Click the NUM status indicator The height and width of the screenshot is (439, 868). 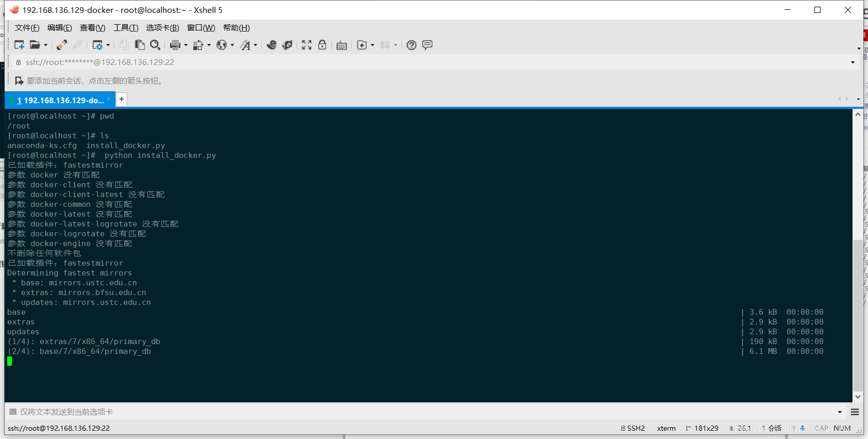[842, 428]
